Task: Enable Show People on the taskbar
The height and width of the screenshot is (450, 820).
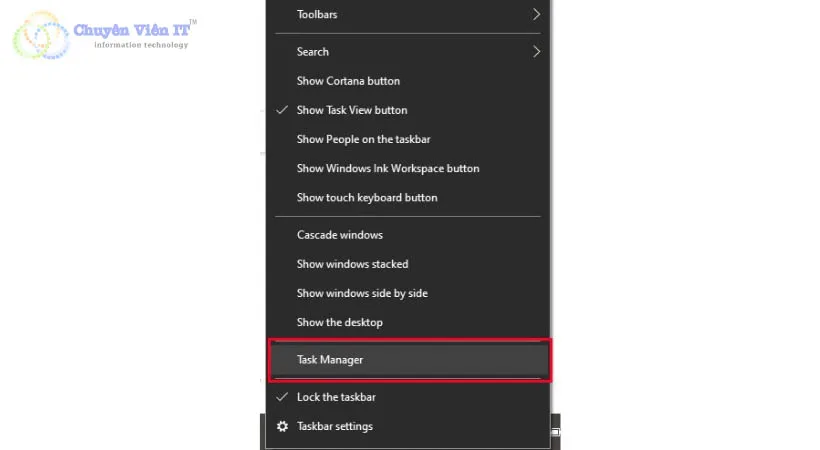Action: [363, 139]
